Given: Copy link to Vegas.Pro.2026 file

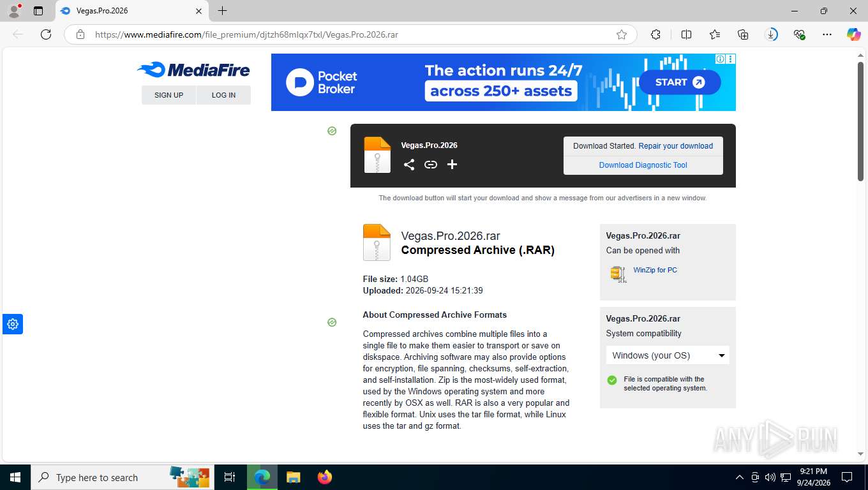Looking at the screenshot, I should (431, 165).
